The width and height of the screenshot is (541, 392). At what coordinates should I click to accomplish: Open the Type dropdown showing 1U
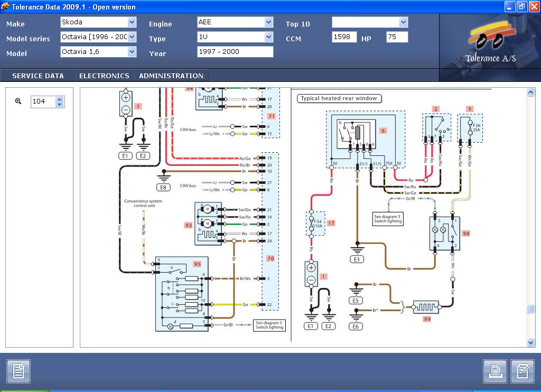pos(269,37)
